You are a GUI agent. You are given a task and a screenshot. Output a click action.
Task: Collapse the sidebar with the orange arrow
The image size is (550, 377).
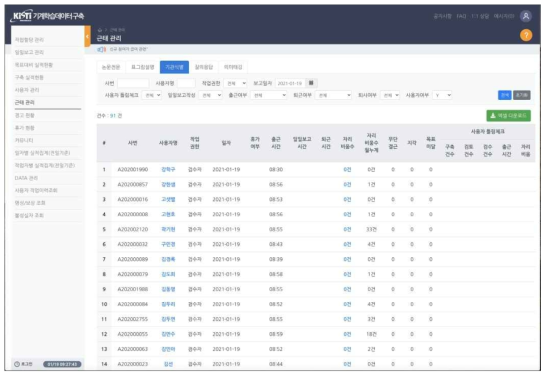87,36
